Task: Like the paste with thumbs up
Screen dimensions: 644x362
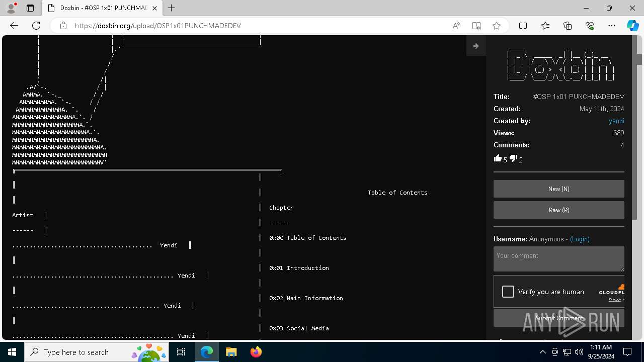Action: pyautogui.click(x=498, y=158)
